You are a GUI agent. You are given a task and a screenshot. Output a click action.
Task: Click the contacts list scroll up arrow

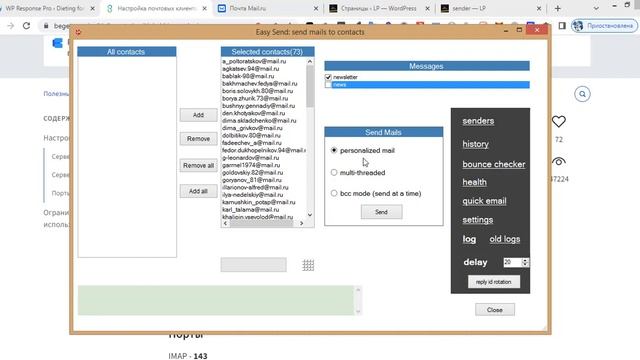coord(310,61)
